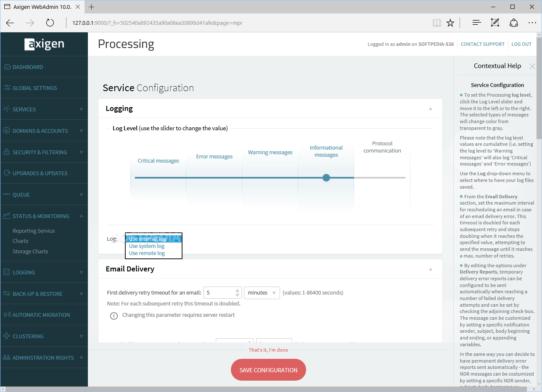Collapse the Logging section panel
The height and width of the screenshot is (392, 542).
pos(431,109)
